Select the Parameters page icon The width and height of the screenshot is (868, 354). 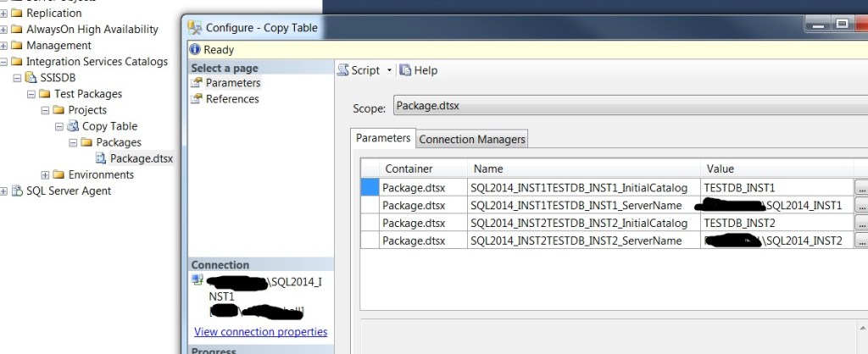(x=198, y=83)
